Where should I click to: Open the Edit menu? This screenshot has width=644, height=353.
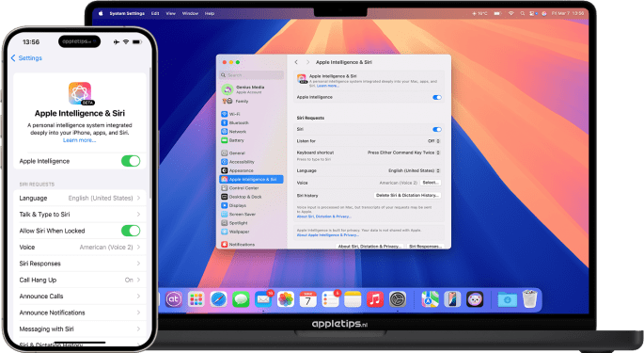155,13
